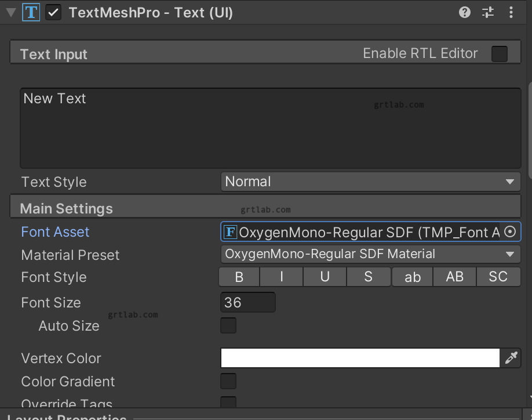This screenshot has height=420, width=532.
Task: Apply strikethrough with the S style button
Action: coord(369,277)
